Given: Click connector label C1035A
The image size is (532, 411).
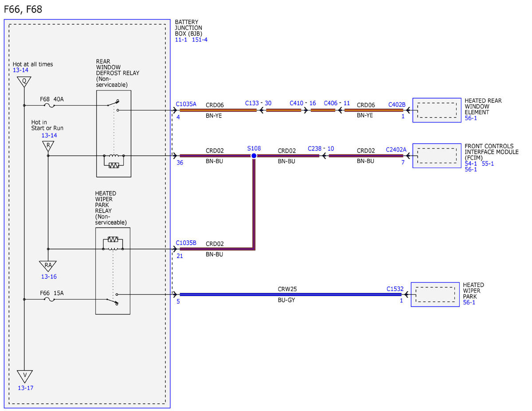Looking at the screenshot, I should [x=186, y=104].
